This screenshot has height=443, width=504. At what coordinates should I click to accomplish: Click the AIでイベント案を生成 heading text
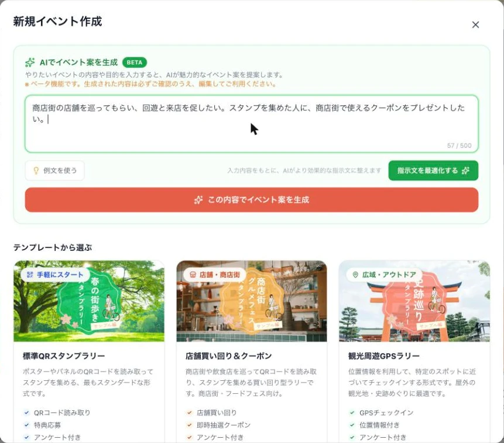click(79, 63)
